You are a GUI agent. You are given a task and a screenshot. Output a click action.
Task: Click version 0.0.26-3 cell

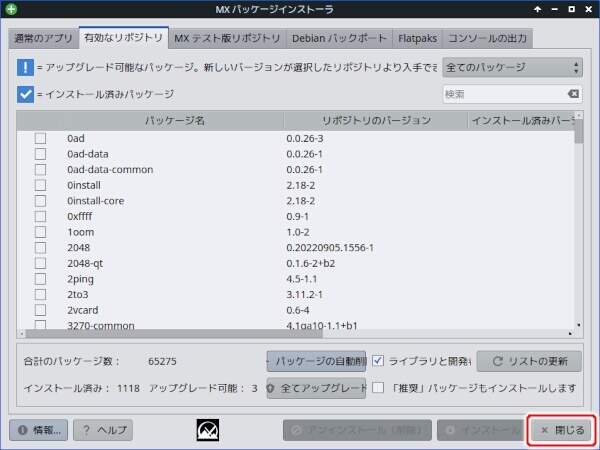coord(305,138)
